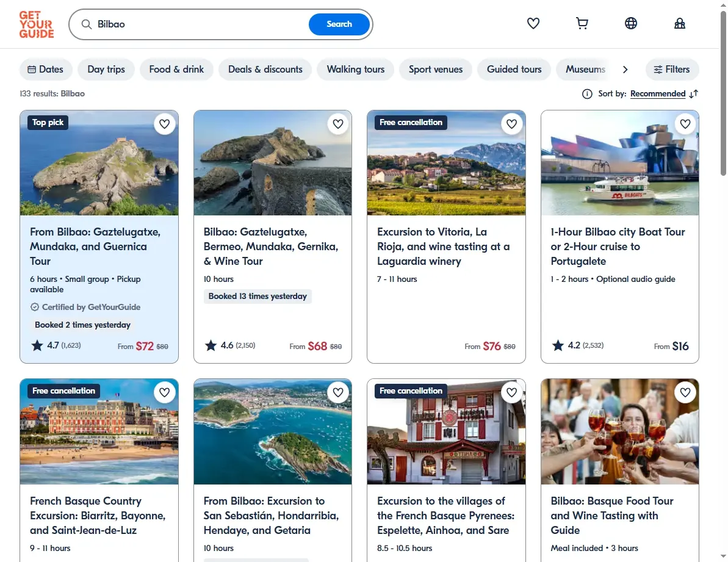The height and width of the screenshot is (562, 728).
Task: Click the San Sebastián bay aerial photo
Action: [x=273, y=431]
